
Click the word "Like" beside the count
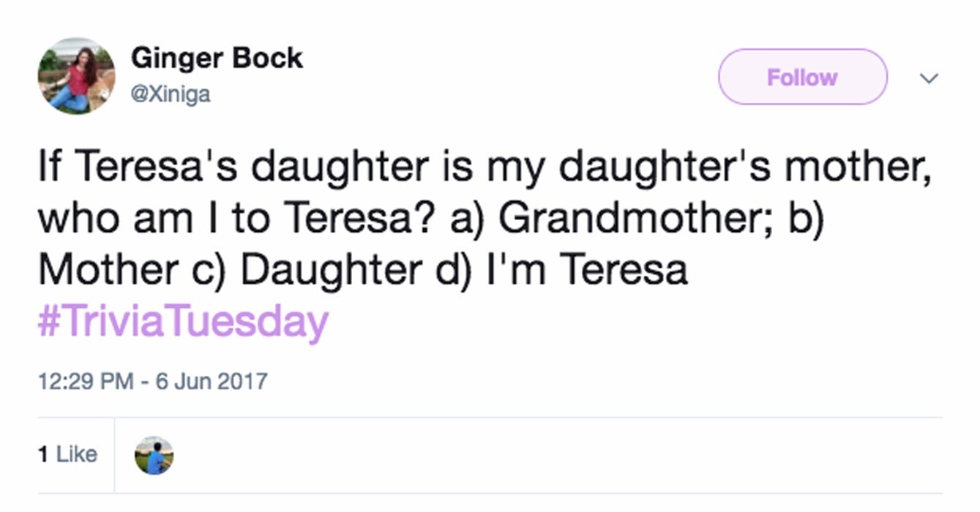coord(77,454)
